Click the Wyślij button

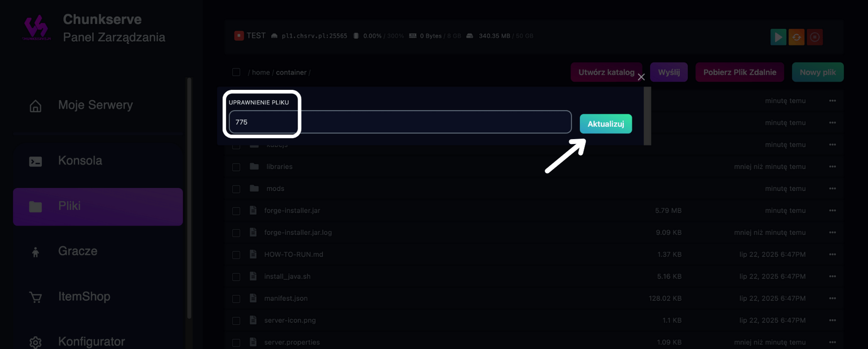(669, 72)
